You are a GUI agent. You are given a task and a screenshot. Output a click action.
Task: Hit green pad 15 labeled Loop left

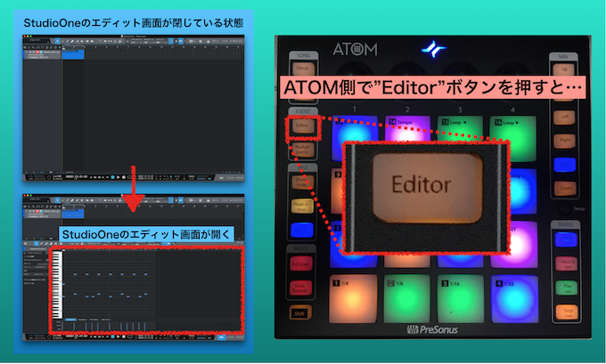point(460,128)
